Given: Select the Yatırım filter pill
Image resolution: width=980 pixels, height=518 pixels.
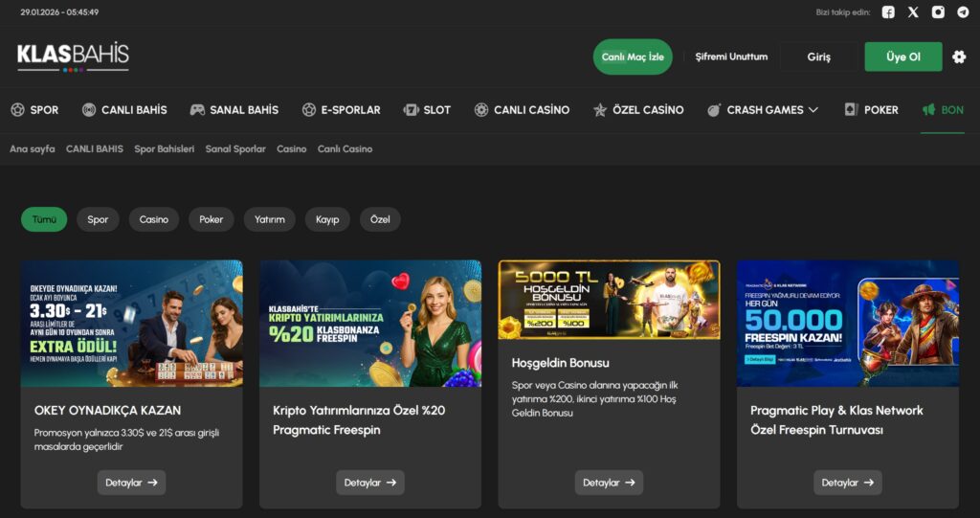Looking at the screenshot, I should coord(269,219).
